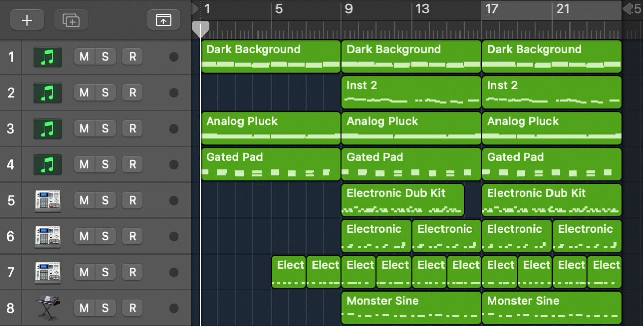Solo track 4 using the S button
644x327 pixels.
click(x=105, y=165)
